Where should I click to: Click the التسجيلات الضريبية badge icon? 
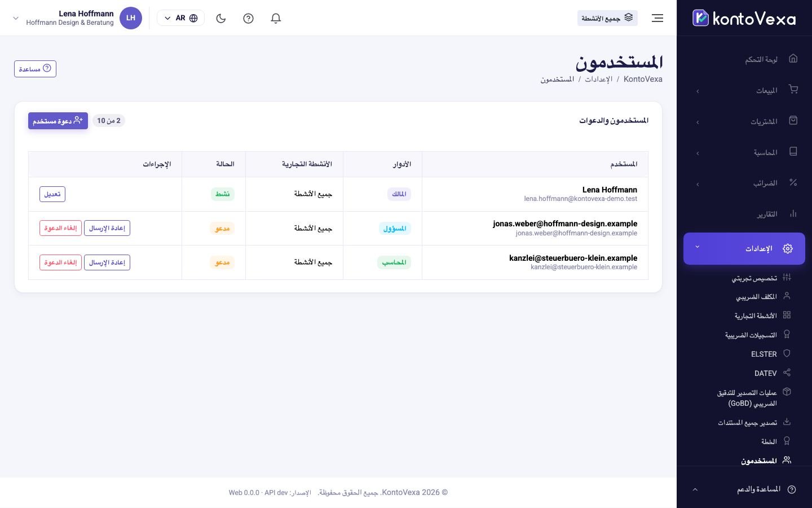coord(787,334)
